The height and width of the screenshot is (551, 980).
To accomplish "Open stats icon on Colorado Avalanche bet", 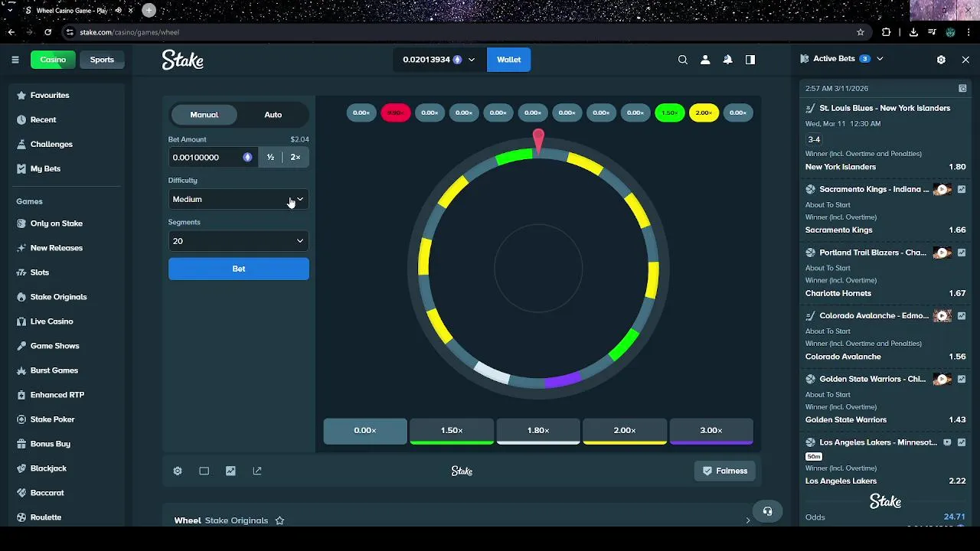I will pyautogui.click(x=962, y=316).
